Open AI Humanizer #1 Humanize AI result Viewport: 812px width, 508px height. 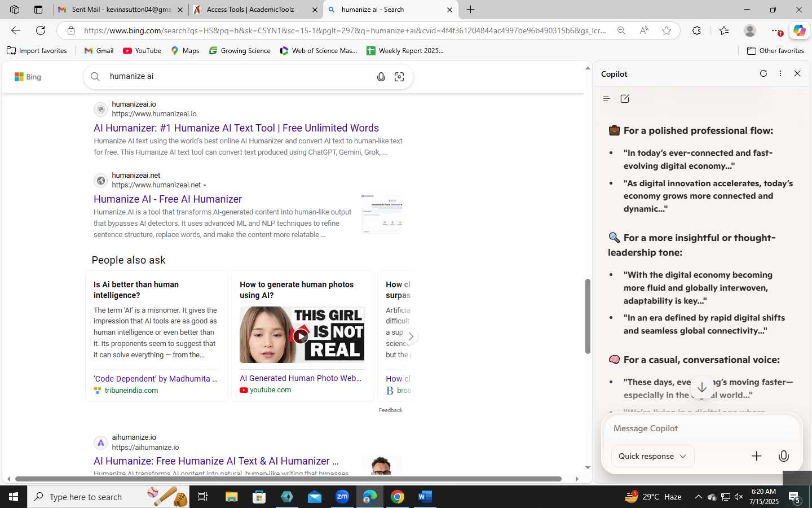tap(236, 128)
